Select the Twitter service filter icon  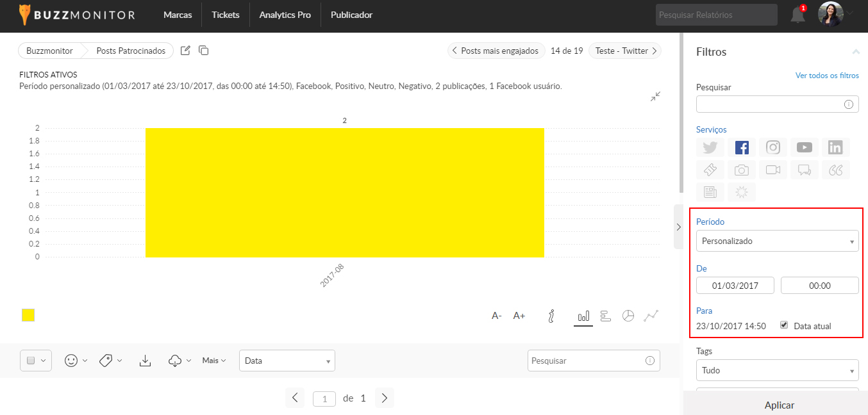[710, 147]
